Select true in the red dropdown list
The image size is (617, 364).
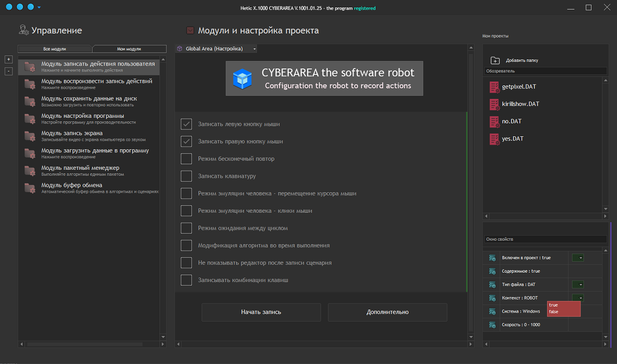(553, 305)
